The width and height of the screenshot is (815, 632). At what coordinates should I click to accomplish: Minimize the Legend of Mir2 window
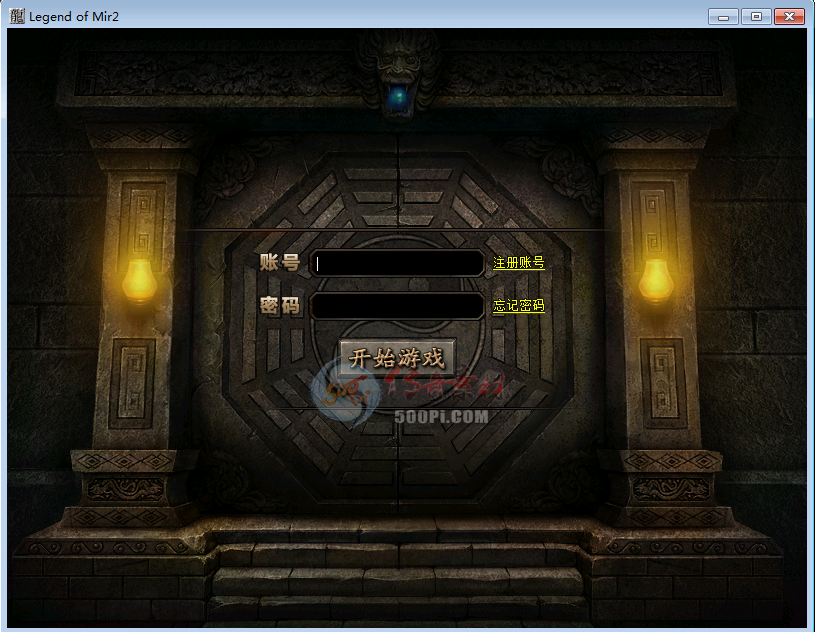(723, 17)
